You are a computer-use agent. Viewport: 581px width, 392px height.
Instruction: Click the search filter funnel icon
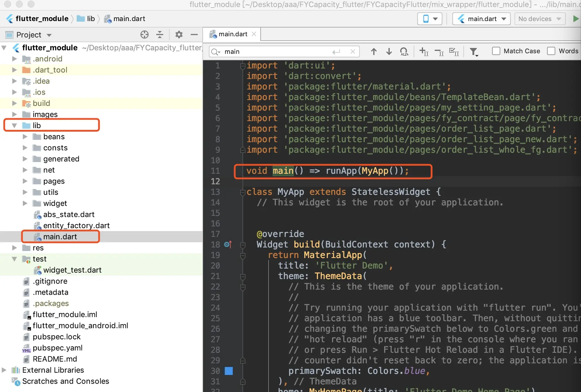point(473,52)
